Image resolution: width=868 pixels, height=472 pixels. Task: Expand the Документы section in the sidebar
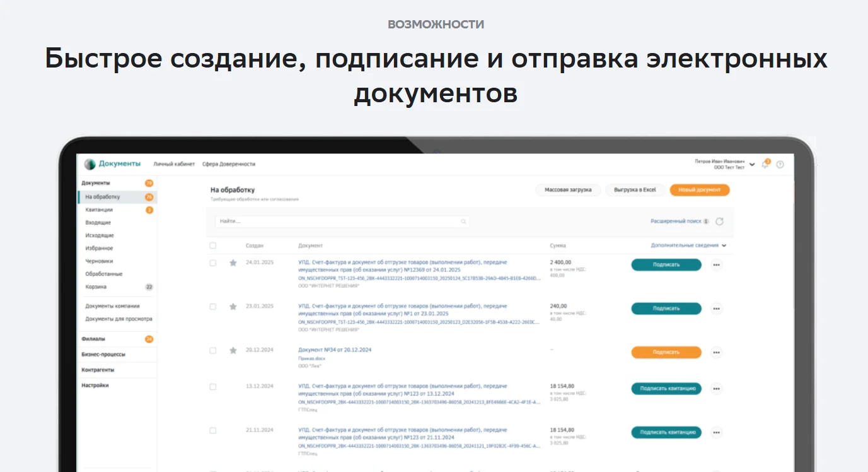[96, 183]
